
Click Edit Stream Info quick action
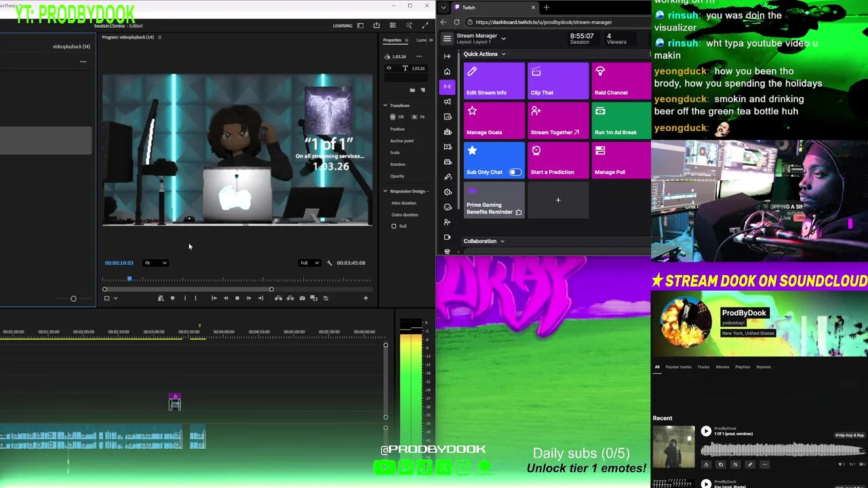(x=494, y=81)
